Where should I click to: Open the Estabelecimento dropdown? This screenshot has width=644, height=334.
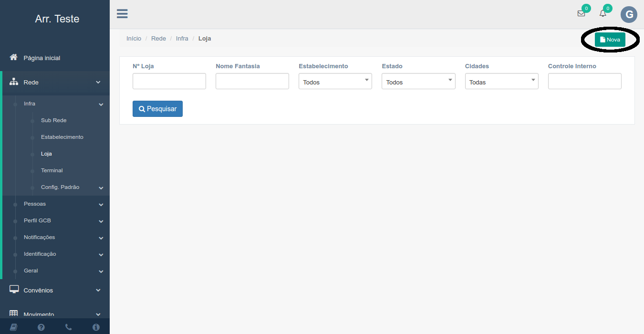pyautogui.click(x=335, y=82)
